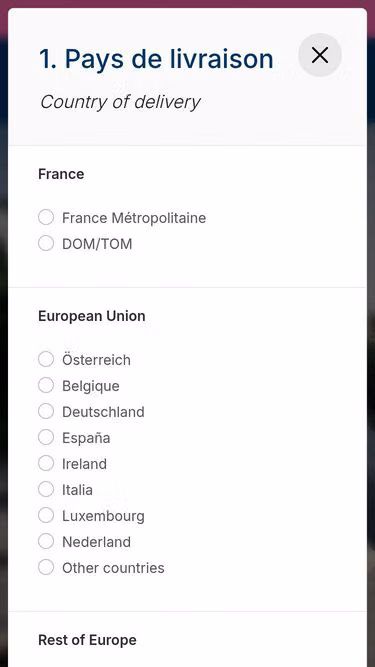Pick the Belgique radio button
Image resolution: width=375 pixels, height=667 pixels.
click(x=46, y=385)
